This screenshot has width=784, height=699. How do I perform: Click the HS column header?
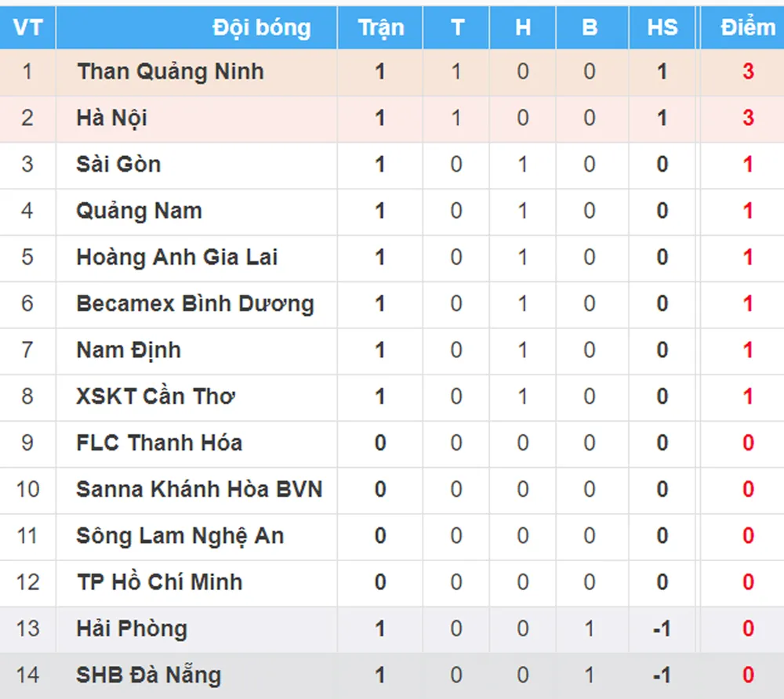pyautogui.click(x=662, y=28)
